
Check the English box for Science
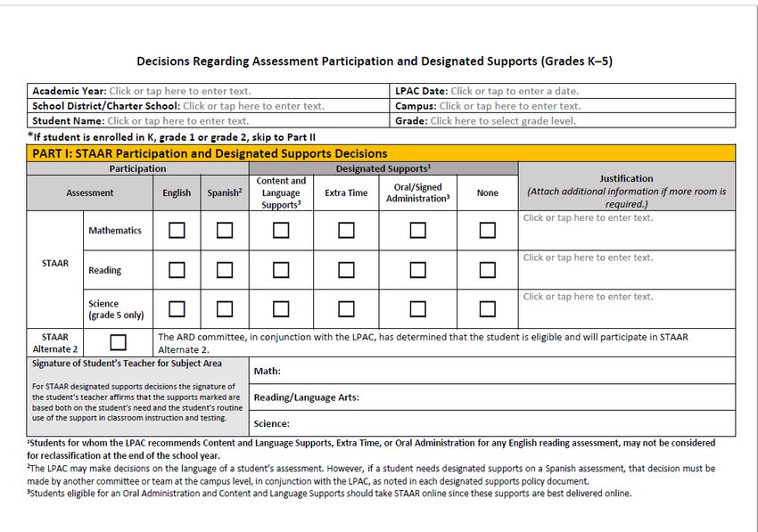[177, 308]
